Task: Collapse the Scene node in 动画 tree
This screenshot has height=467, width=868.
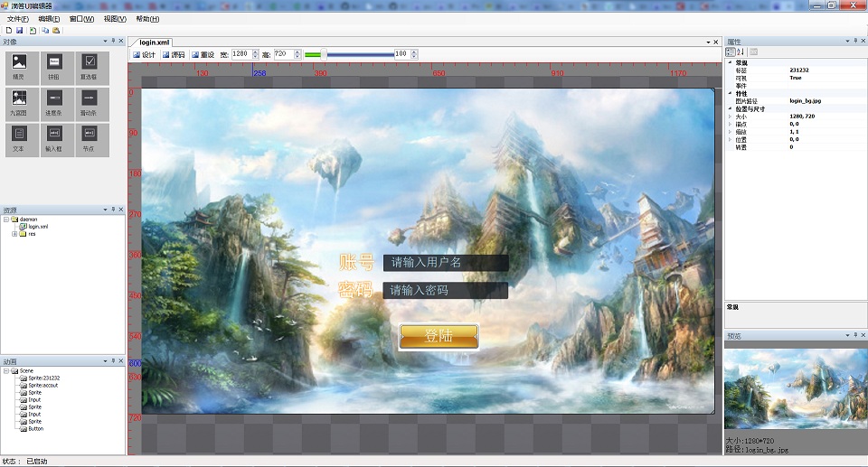Action: tap(6, 370)
